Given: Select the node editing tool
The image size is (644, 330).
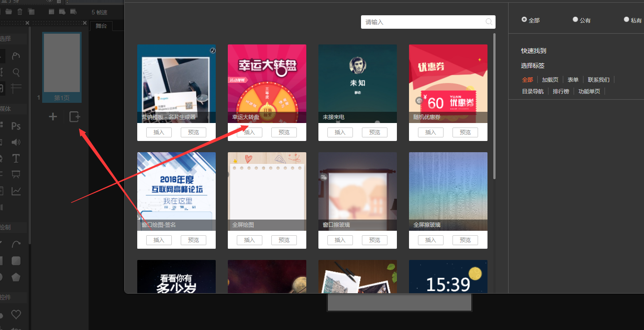Looking at the screenshot, I should [x=16, y=56].
